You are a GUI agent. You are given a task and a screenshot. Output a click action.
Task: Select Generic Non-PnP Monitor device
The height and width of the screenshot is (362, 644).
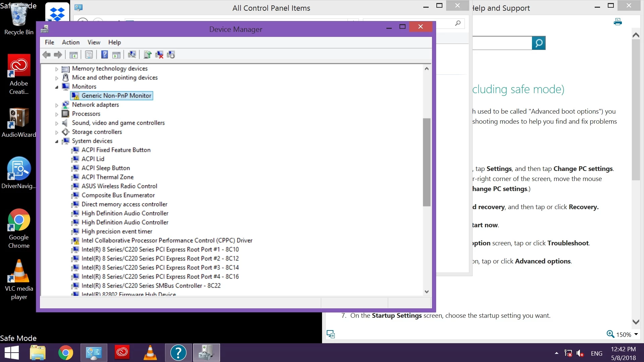click(x=116, y=96)
